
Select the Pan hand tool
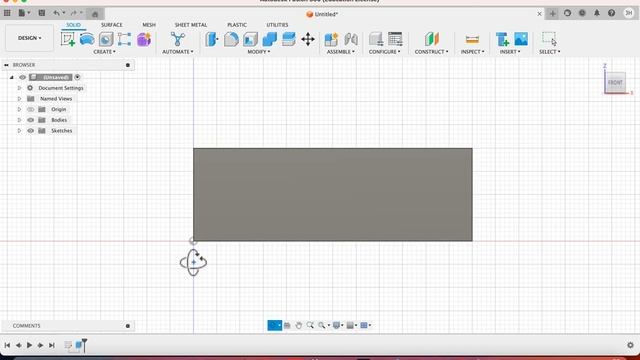pos(298,325)
